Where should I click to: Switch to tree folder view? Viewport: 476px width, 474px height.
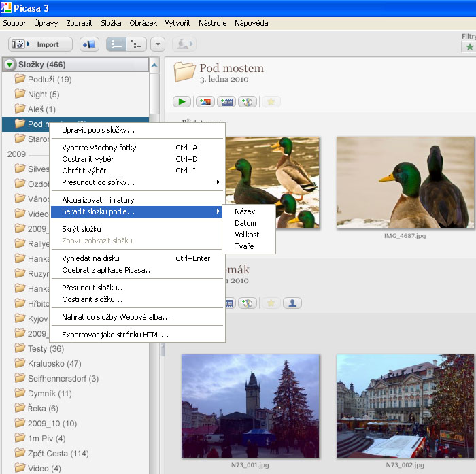click(x=137, y=44)
